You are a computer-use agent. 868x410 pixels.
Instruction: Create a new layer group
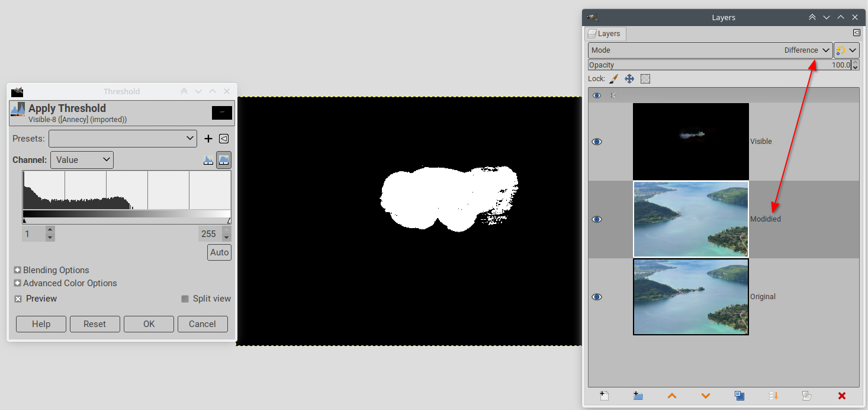pyautogui.click(x=638, y=396)
